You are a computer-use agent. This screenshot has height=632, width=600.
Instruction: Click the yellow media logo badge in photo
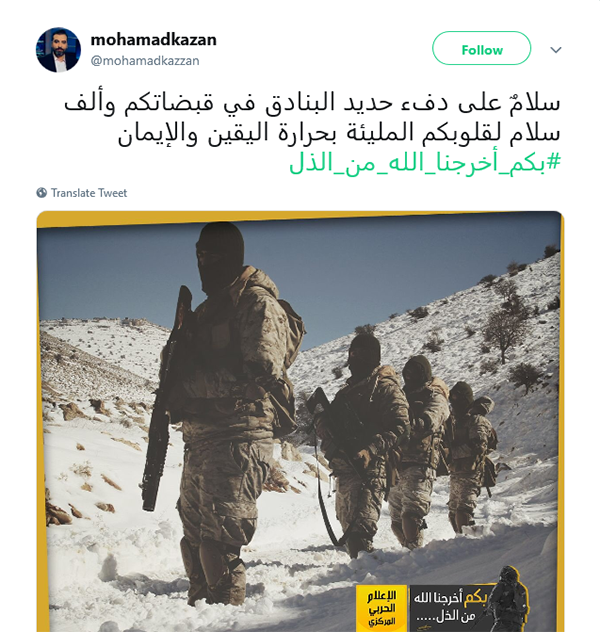click(381, 608)
